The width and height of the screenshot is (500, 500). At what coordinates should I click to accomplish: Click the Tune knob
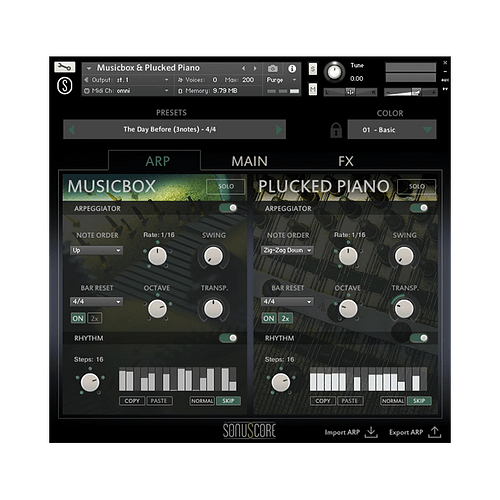pyautogui.click(x=334, y=72)
